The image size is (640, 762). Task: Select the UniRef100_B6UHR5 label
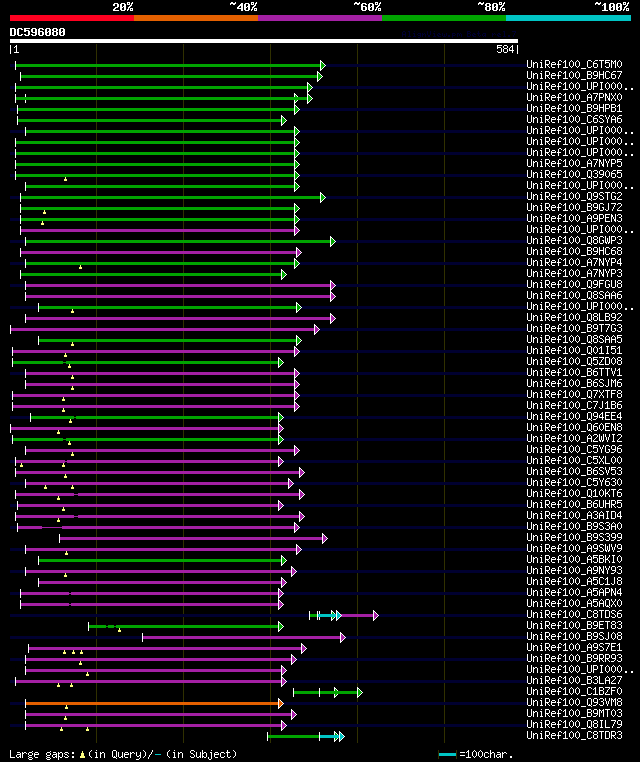(x=574, y=504)
